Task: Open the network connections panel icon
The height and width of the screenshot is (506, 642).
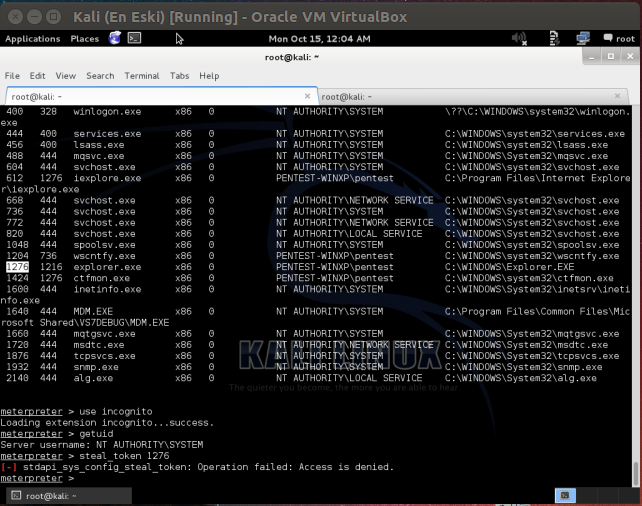Action: [583, 38]
